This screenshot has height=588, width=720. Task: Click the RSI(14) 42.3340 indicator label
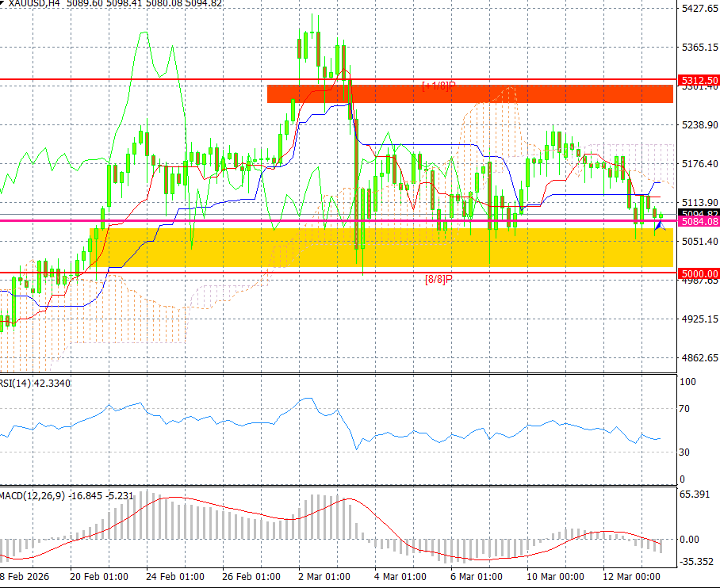click(35, 384)
